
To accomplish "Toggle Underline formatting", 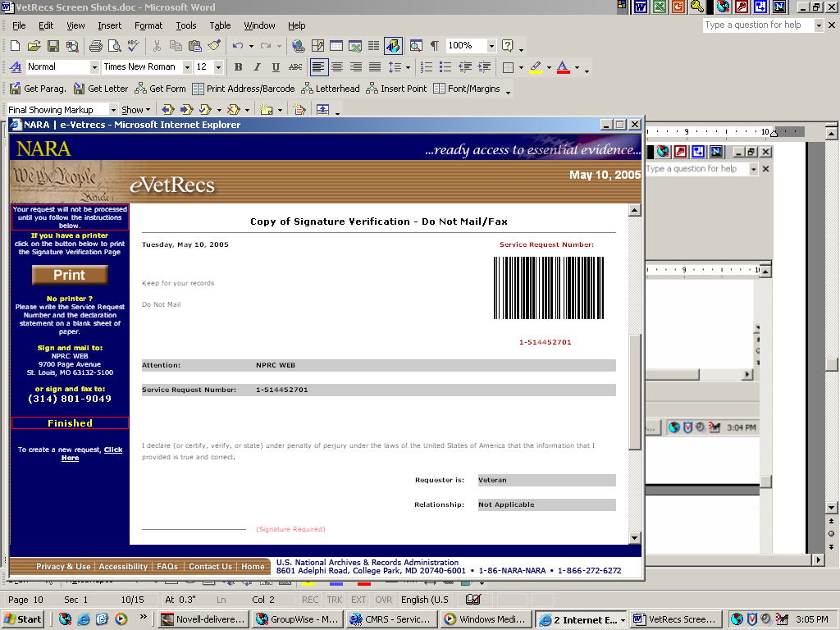I will click(x=276, y=67).
